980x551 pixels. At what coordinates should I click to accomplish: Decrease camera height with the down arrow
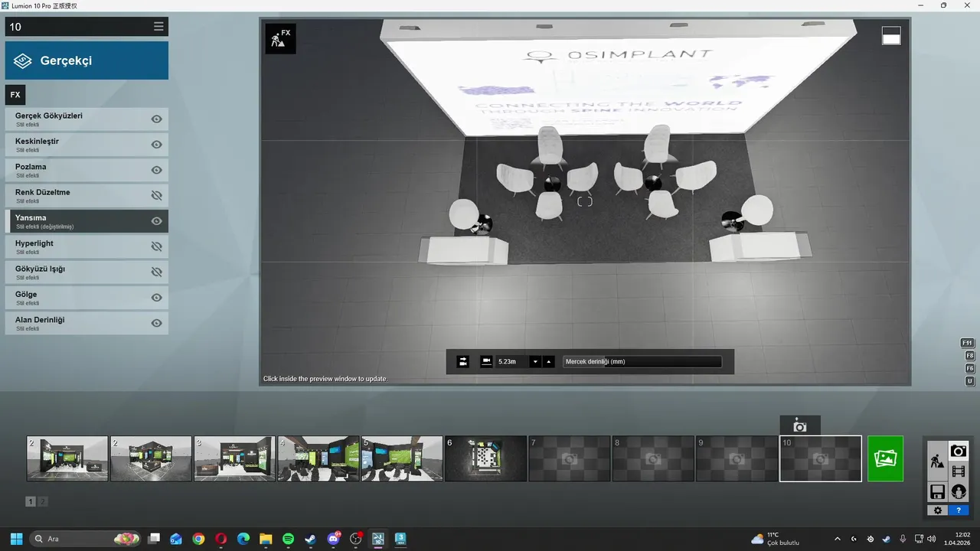[x=536, y=362]
